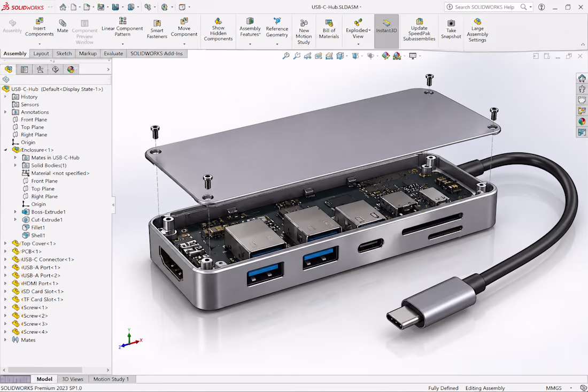
Task: Expand the Top Cover<1> component
Action: point(5,243)
